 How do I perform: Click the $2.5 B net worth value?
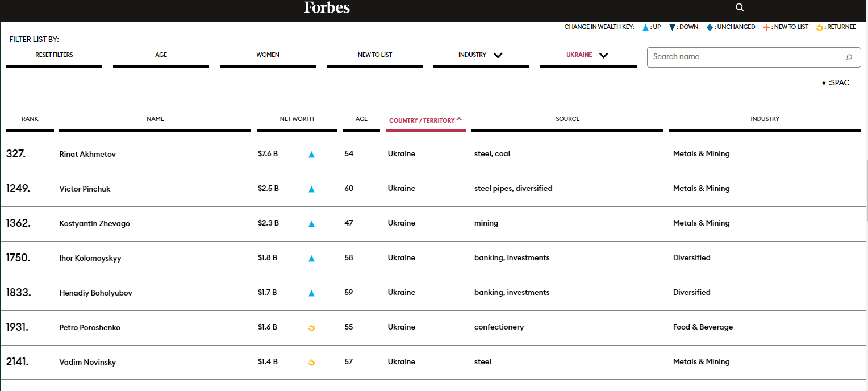(268, 189)
